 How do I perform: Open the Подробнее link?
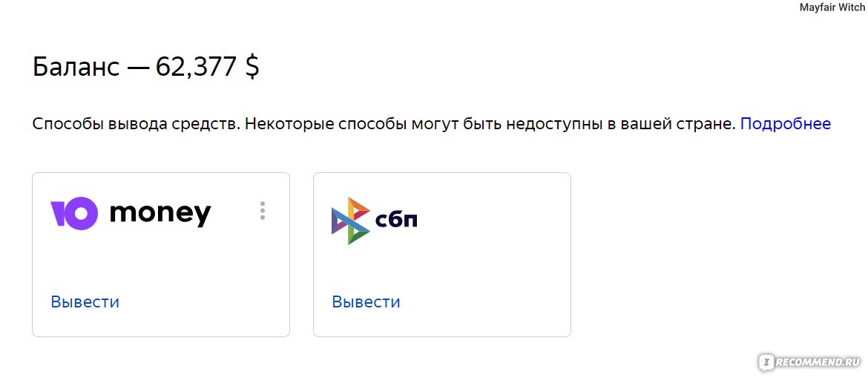tap(786, 123)
